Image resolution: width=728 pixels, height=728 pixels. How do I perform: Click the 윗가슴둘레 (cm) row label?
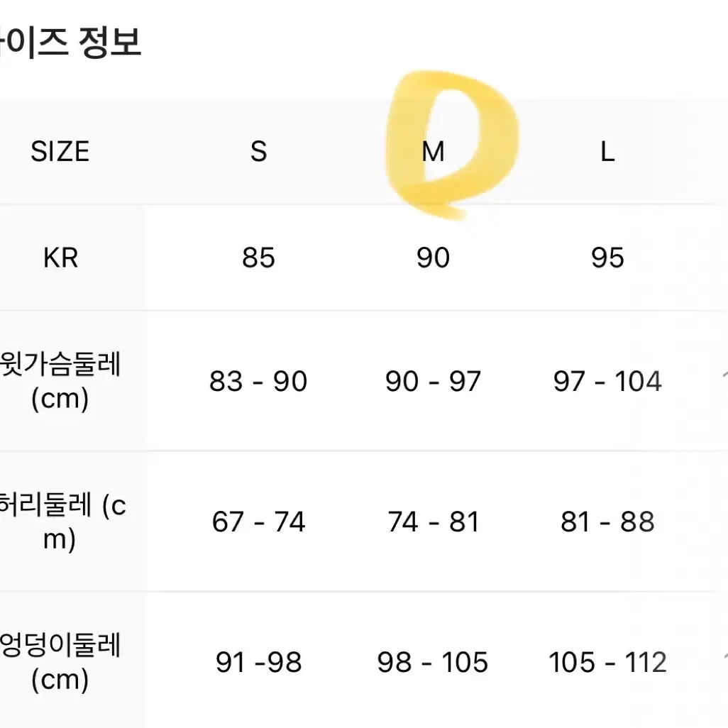click(x=60, y=381)
